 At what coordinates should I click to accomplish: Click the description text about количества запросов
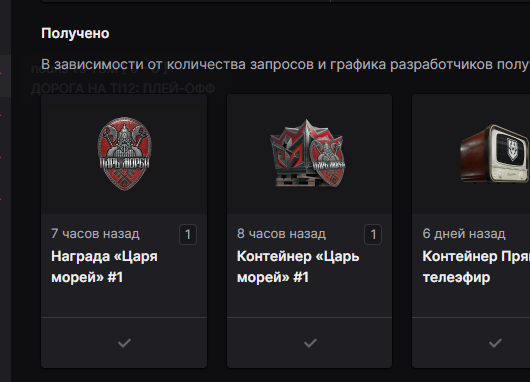click(x=285, y=64)
